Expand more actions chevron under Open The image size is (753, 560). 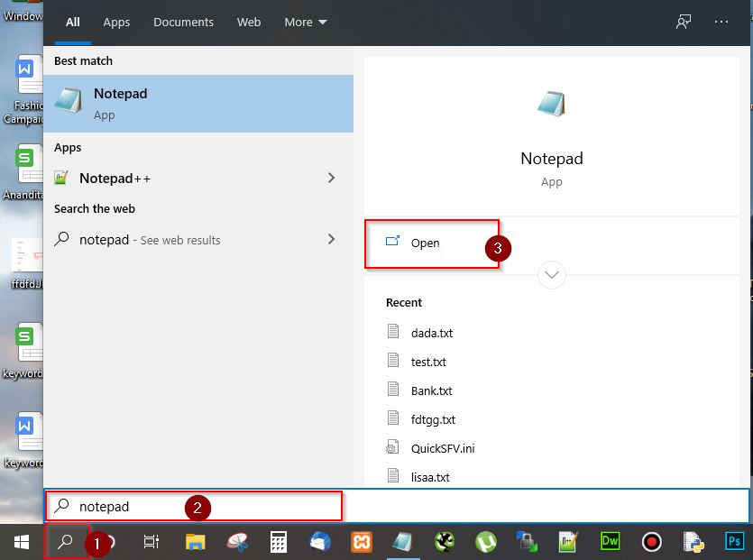[551, 275]
